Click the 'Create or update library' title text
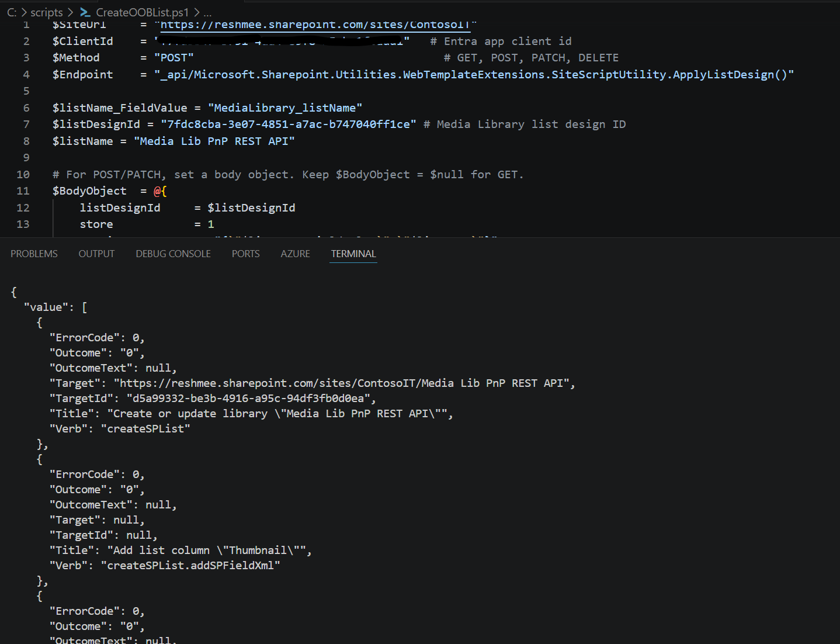The image size is (840, 644). click(277, 414)
